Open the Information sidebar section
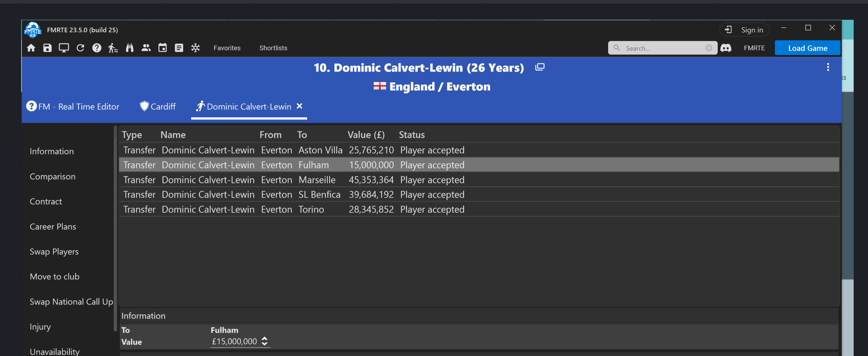868x356 pixels. point(51,151)
